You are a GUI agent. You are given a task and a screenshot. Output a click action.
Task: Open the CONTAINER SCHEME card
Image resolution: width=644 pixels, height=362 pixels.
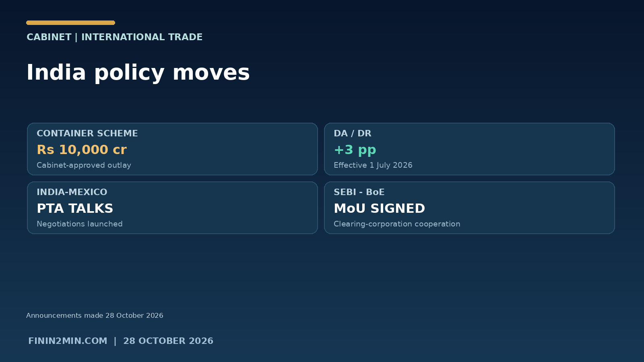[172, 149]
